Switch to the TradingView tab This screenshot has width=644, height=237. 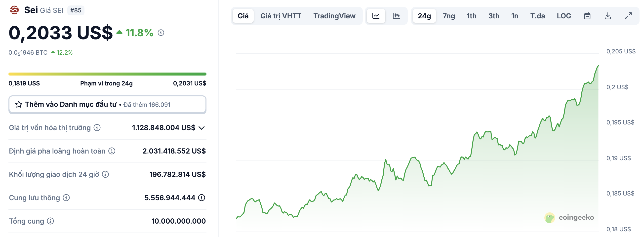(x=335, y=16)
